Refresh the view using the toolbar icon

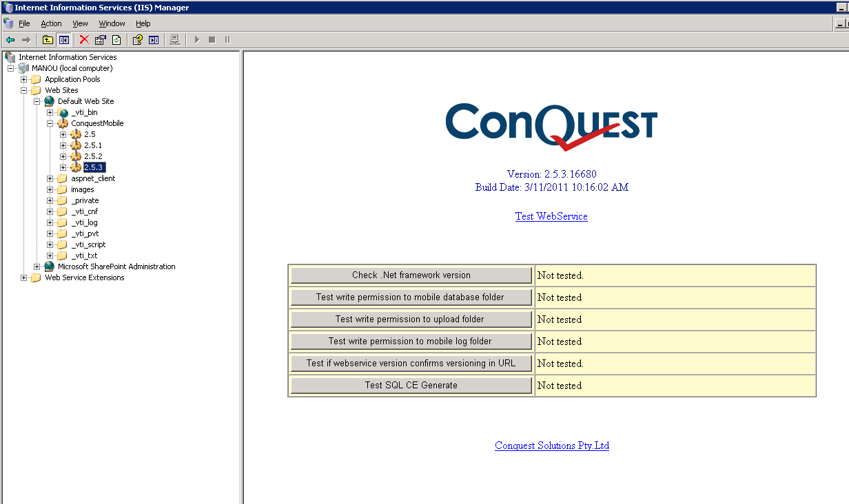[x=116, y=40]
